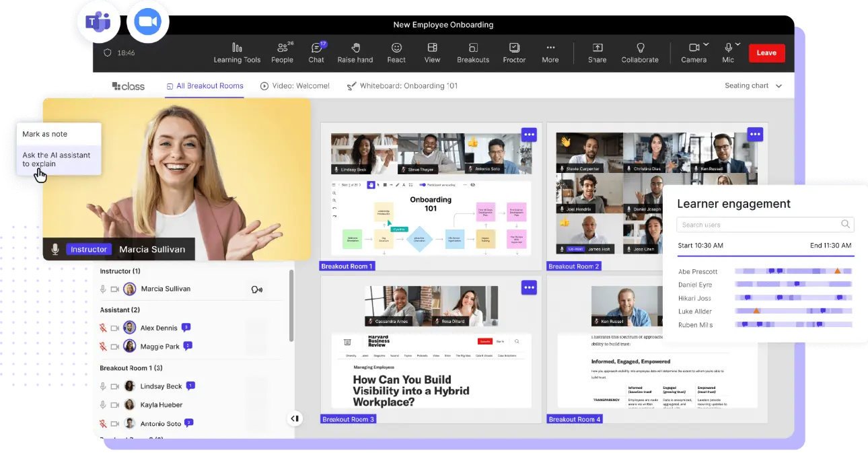
Task: Open Breakouts management
Action: click(x=473, y=52)
